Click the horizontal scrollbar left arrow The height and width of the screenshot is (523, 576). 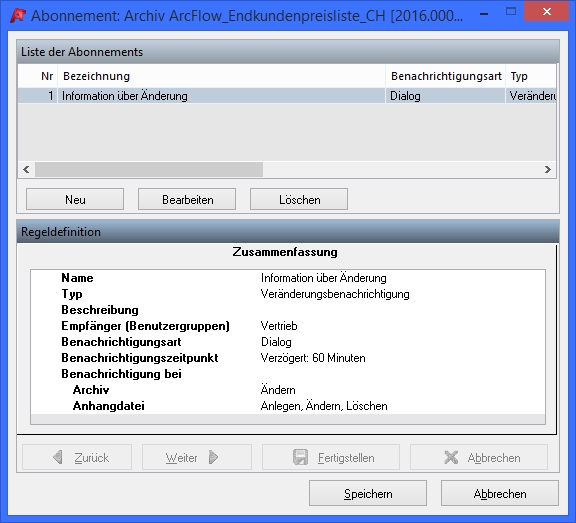26,169
